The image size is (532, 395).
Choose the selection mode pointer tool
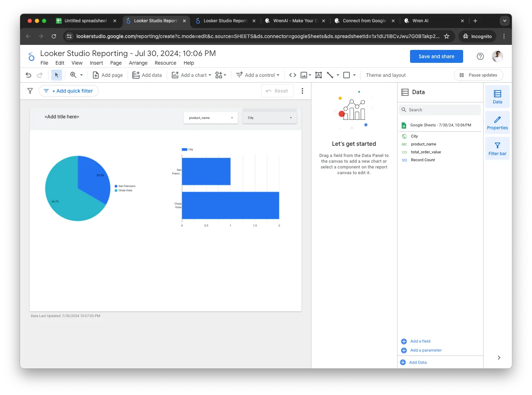[x=57, y=75]
